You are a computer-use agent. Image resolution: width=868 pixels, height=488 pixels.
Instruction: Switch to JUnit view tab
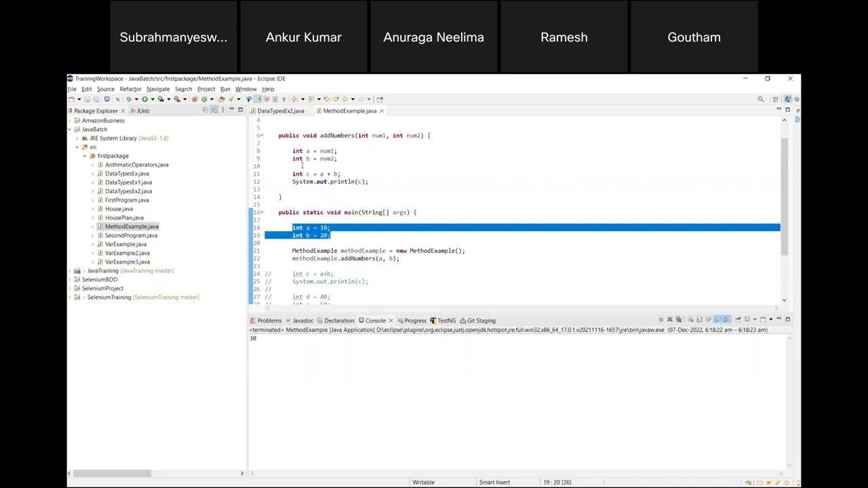tap(140, 110)
